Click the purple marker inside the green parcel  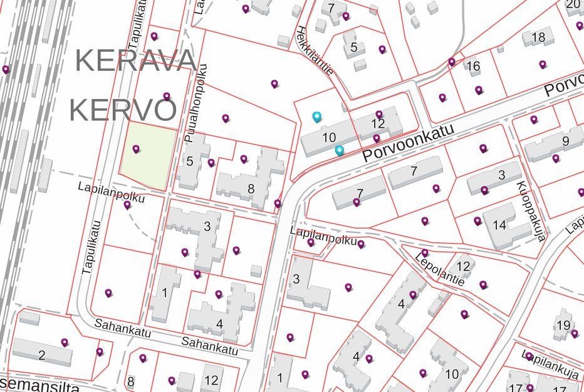pos(136,149)
